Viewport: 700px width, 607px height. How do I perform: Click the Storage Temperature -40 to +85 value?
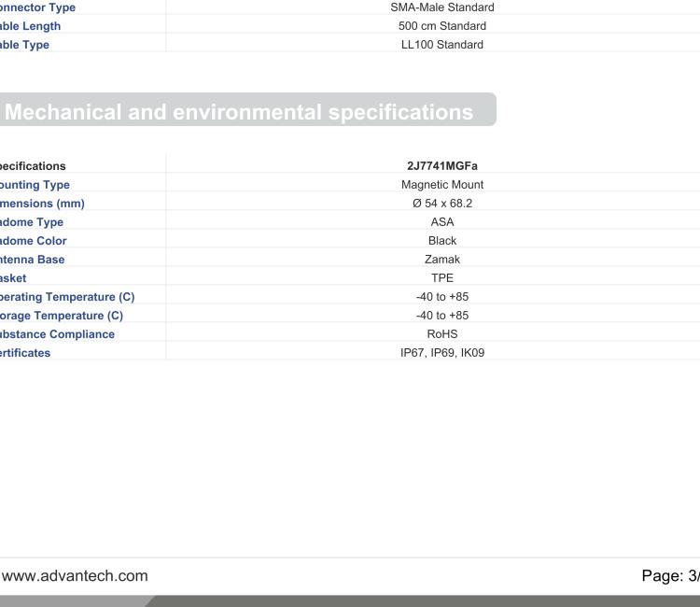point(441,316)
